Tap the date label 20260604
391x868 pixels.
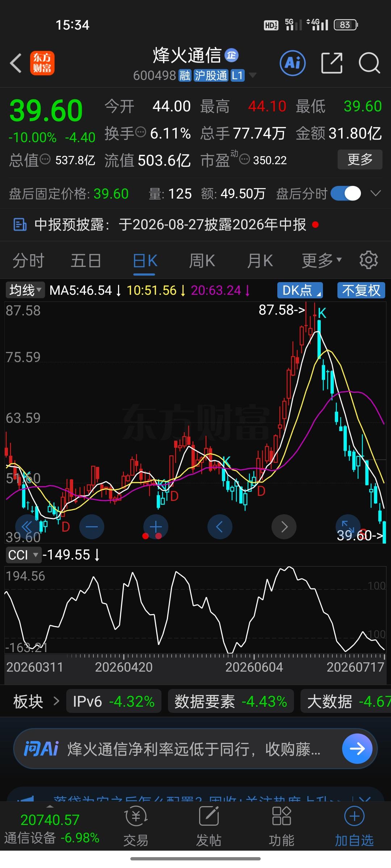click(254, 667)
